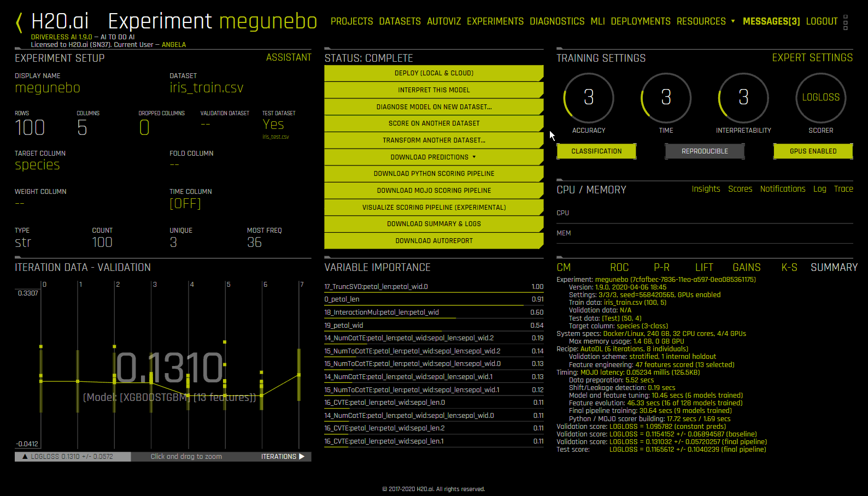Click test dataset iris_test.csv
868x496 pixels.
pos(275,137)
